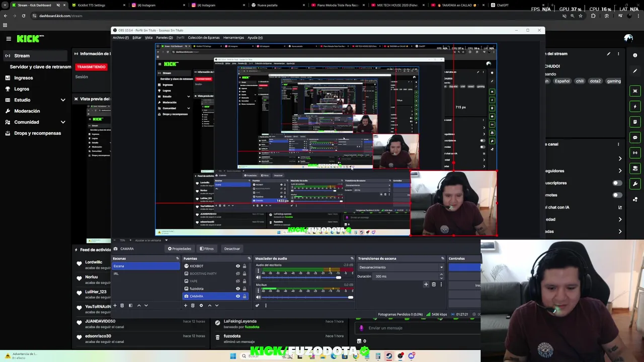Click Enviar un mensaje chat field
Image resolution: width=644 pixels, height=362 pixels.
(418, 328)
